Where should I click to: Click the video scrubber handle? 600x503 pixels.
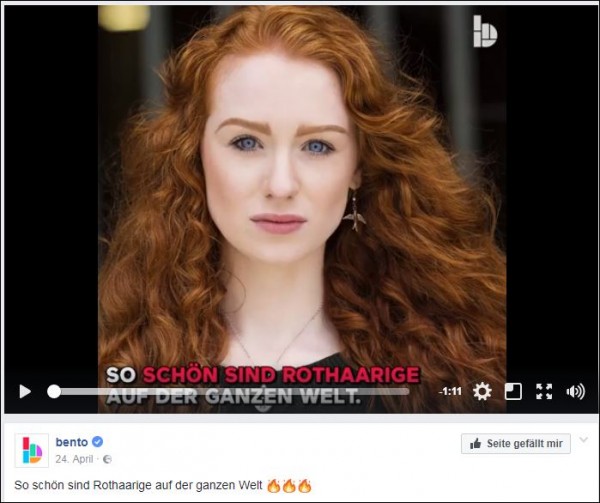(54, 391)
